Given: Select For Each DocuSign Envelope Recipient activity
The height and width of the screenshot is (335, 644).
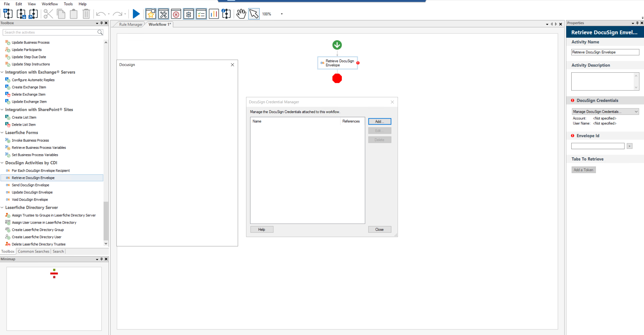Looking at the screenshot, I should [41, 171].
